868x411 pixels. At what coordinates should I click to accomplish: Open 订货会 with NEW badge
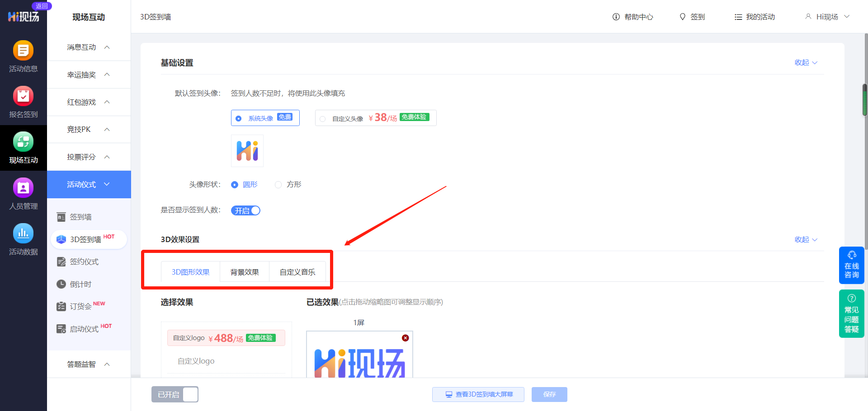click(80, 306)
